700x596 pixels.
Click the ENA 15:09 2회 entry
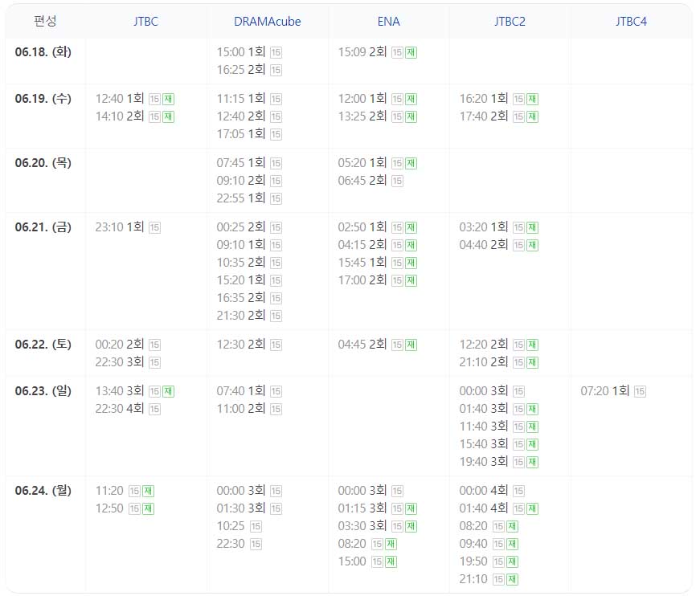(x=362, y=51)
